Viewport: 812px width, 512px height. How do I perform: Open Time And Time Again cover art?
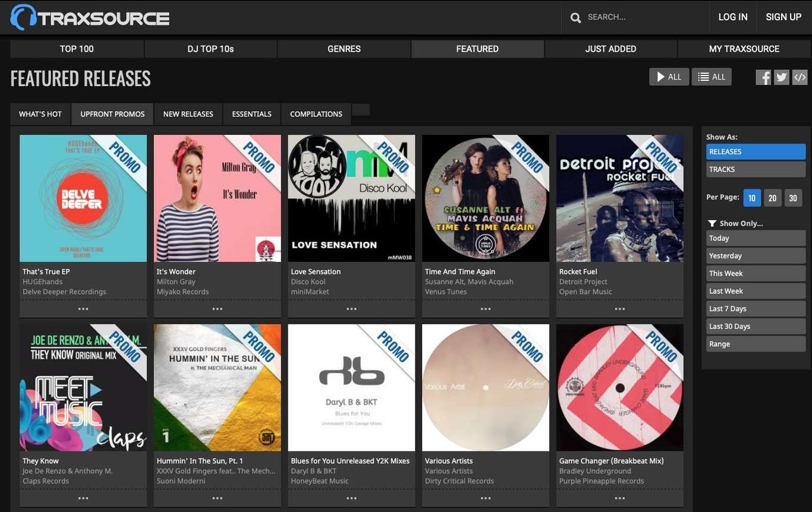click(486, 198)
